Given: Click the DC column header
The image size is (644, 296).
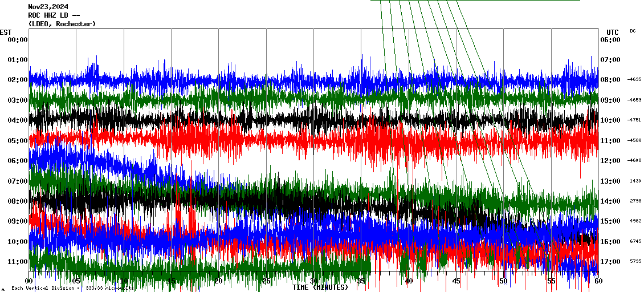Looking at the screenshot, I should (x=633, y=31).
